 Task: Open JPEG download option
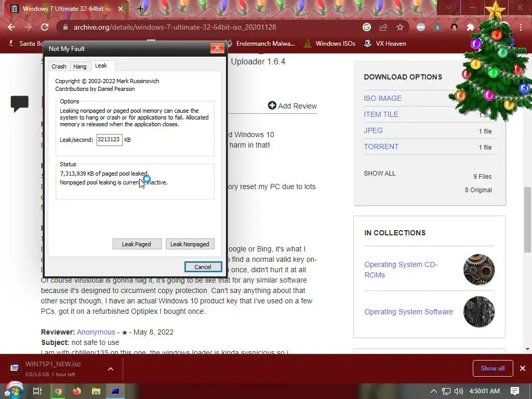373,130
